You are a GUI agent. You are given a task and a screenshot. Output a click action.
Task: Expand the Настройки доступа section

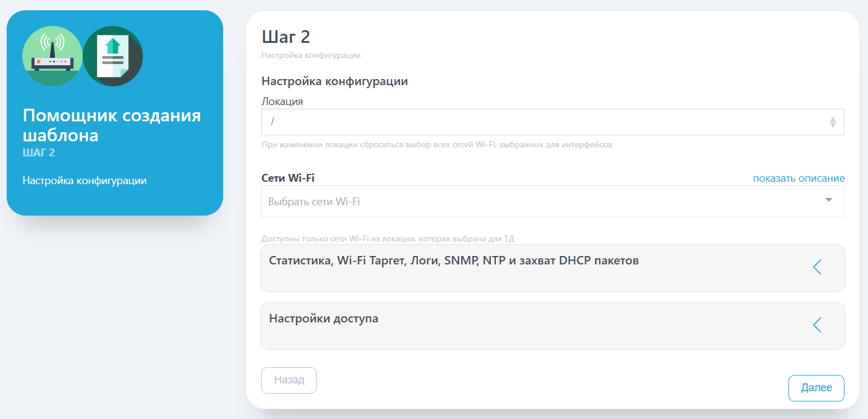(x=553, y=325)
